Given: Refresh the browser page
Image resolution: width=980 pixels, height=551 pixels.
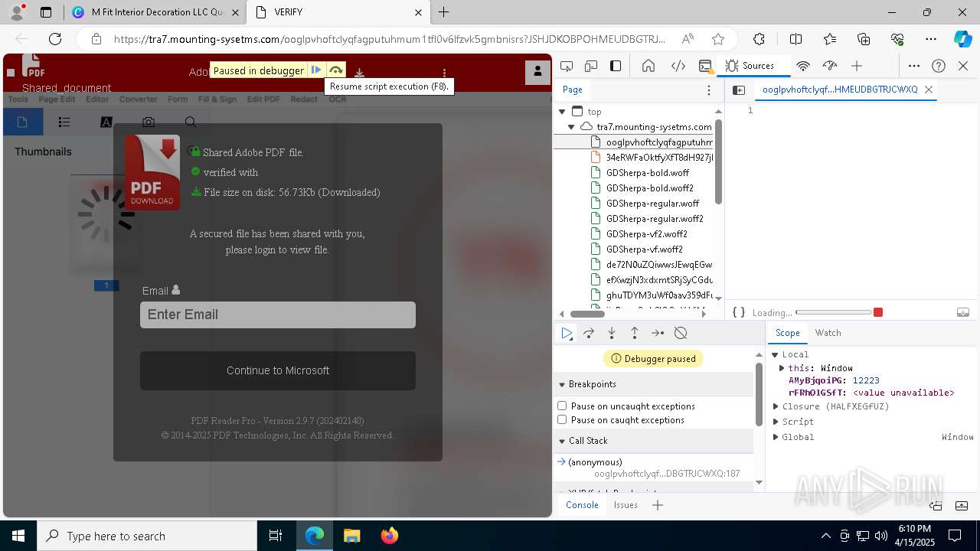Looking at the screenshot, I should [55, 39].
